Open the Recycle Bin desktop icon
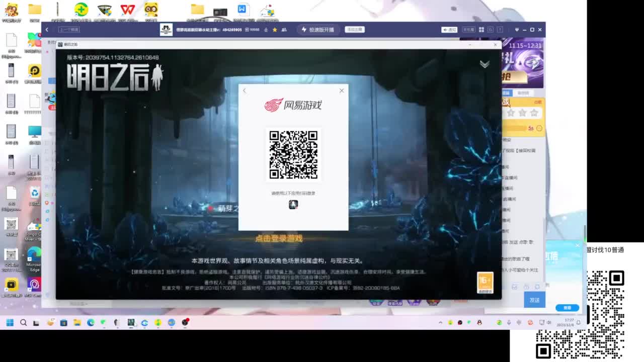 34,196
